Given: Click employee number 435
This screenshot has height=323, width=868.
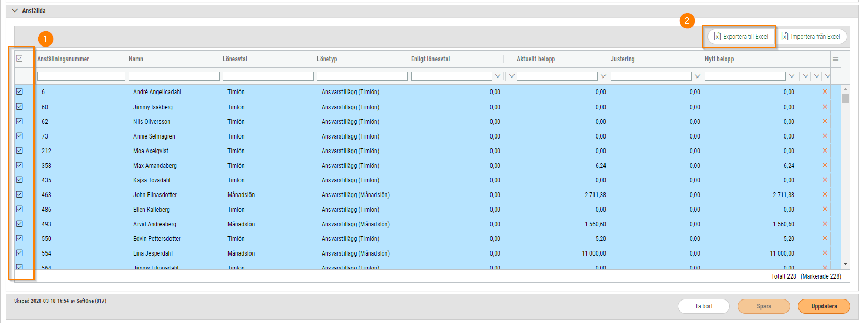Looking at the screenshot, I should point(47,180).
